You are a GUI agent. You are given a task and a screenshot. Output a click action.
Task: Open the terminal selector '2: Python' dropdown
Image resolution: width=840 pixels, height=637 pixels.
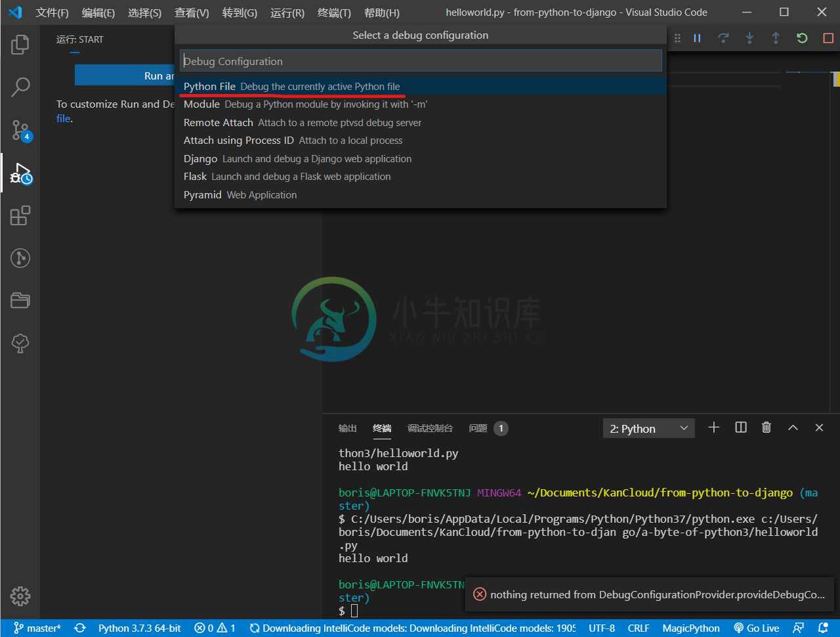[x=648, y=428]
